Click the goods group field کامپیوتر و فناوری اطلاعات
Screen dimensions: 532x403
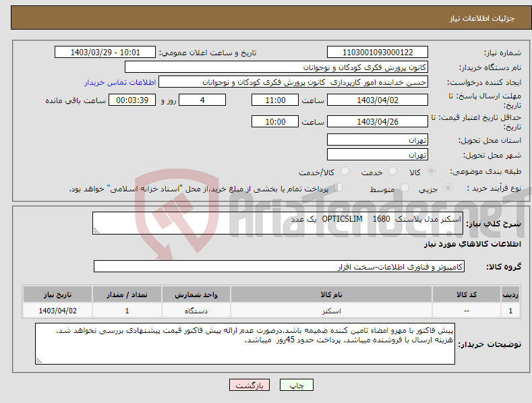[279, 267]
